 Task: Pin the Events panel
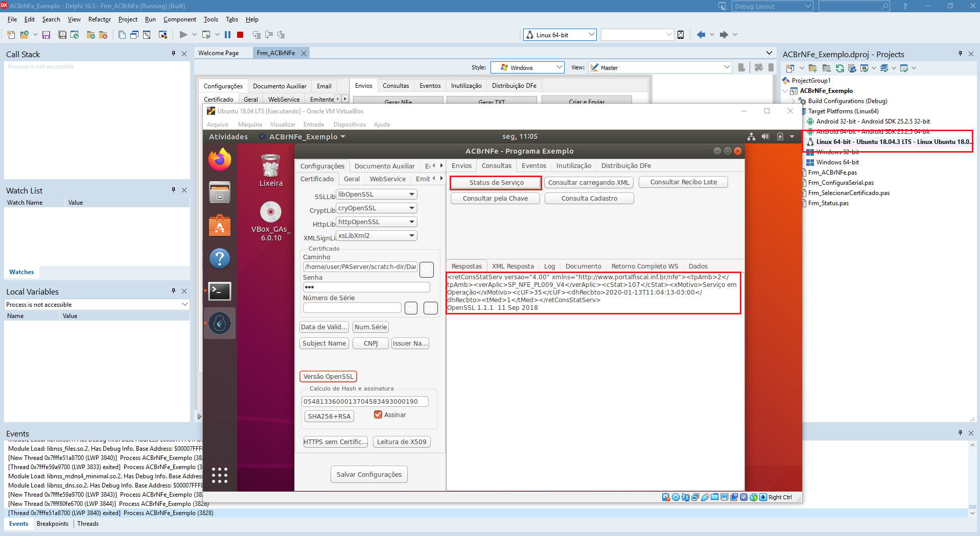[960, 433]
